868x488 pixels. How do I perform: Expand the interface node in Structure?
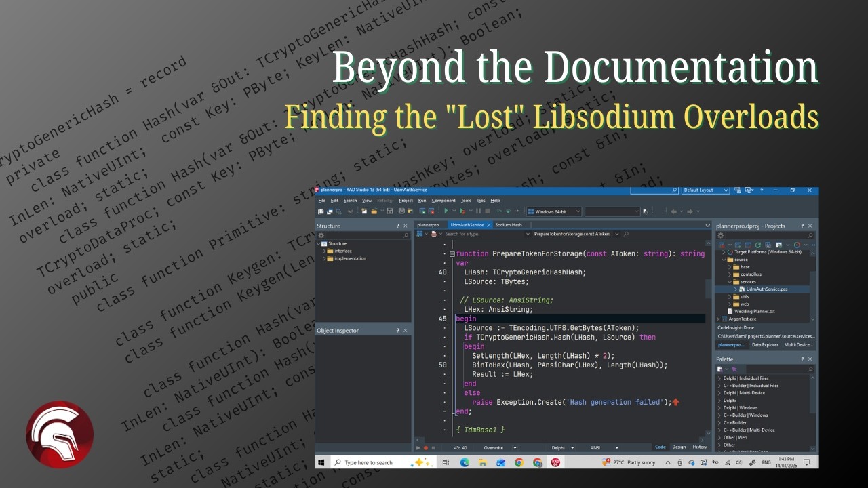click(324, 251)
